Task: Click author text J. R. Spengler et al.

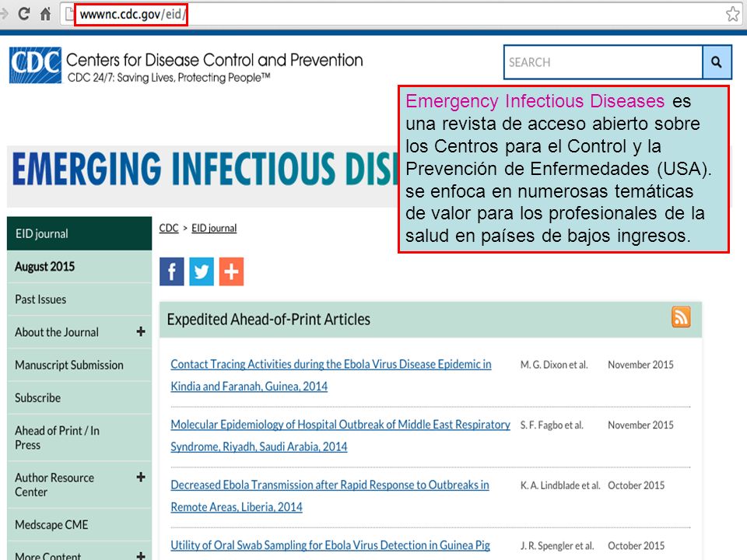Action: [557, 546]
